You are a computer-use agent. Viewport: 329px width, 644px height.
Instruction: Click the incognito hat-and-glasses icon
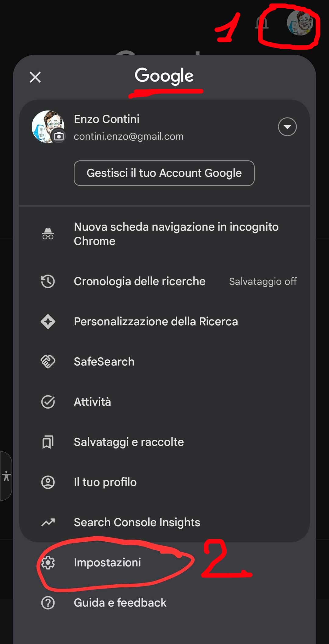(48, 234)
